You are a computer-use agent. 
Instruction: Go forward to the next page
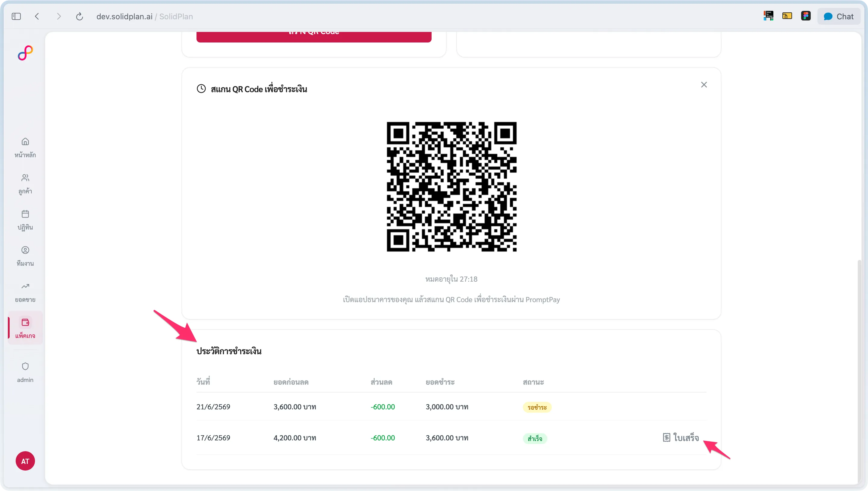tap(59, 17)
